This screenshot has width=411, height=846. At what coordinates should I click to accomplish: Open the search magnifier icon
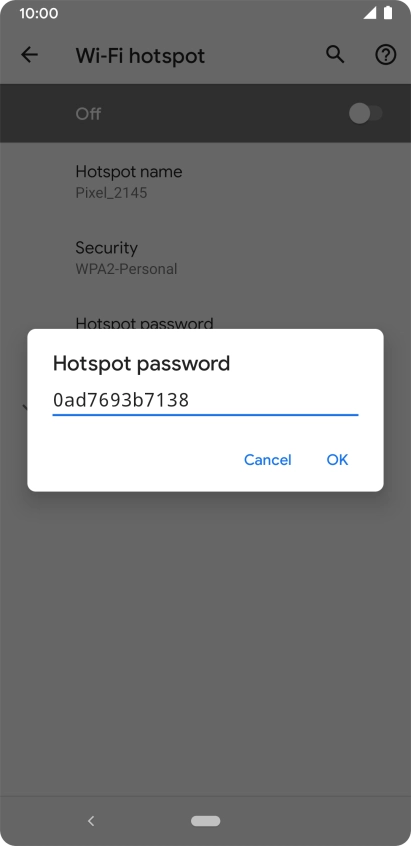(335, 54)
